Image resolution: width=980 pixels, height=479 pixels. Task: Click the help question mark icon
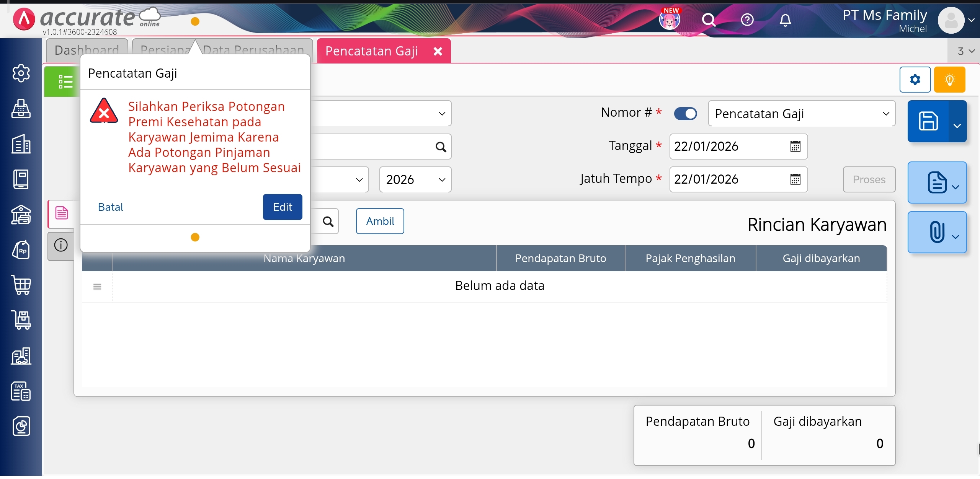[x=747, y=20]
